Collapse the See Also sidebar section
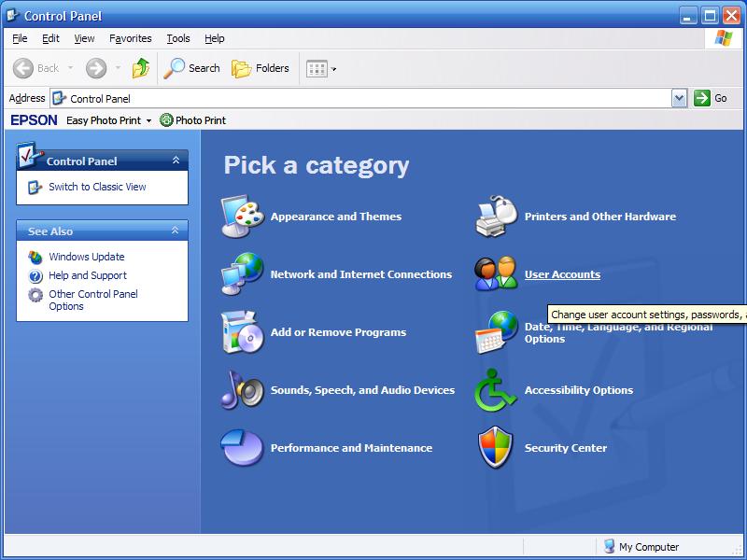Image resolution: width=747 pixels, height=560 pixels. [x=176, y=231]
